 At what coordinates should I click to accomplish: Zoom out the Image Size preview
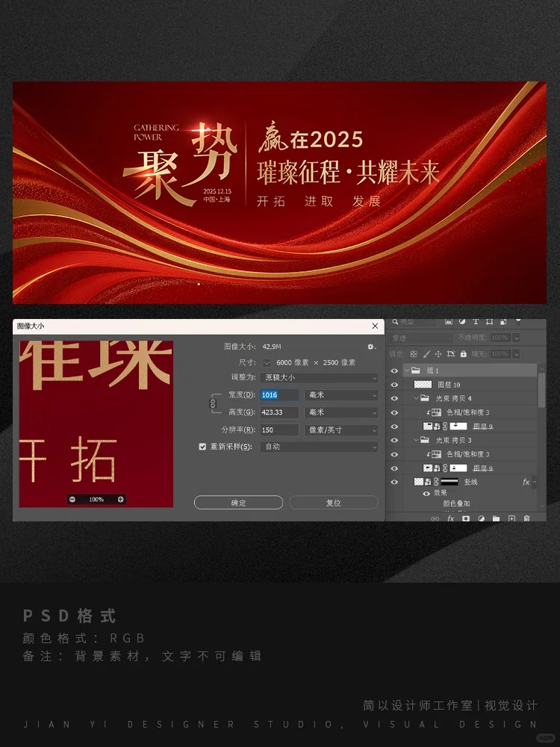(x=72, y=499)
